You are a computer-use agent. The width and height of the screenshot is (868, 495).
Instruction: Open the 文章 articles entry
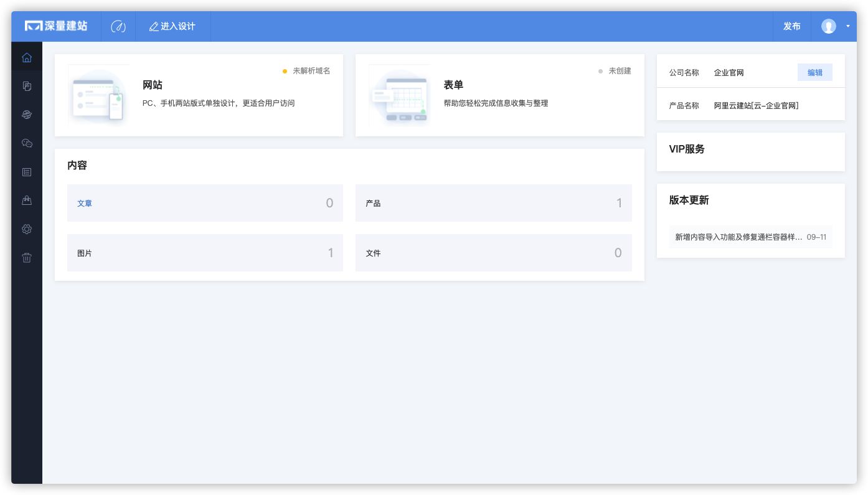pyautogui.click(x=205, y=203)
